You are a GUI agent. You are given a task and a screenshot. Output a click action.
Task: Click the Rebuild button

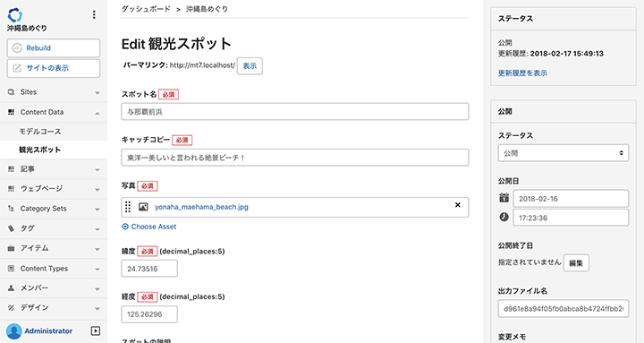click(54, 48)
